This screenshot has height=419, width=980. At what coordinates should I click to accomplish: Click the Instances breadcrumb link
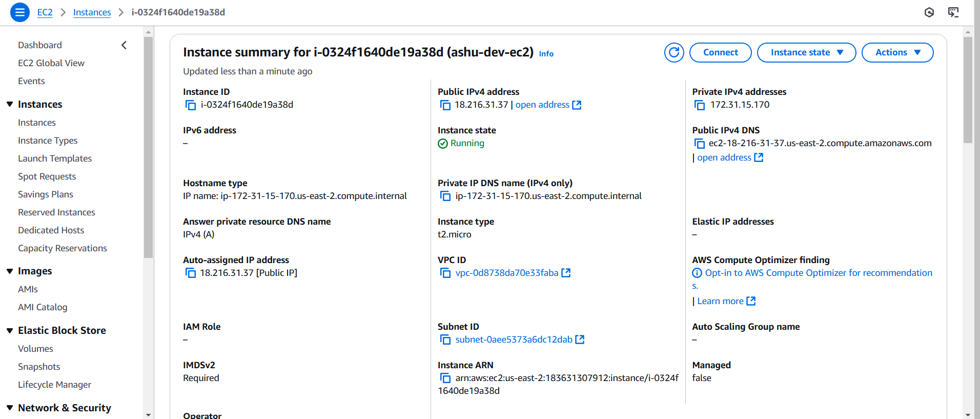92,12
